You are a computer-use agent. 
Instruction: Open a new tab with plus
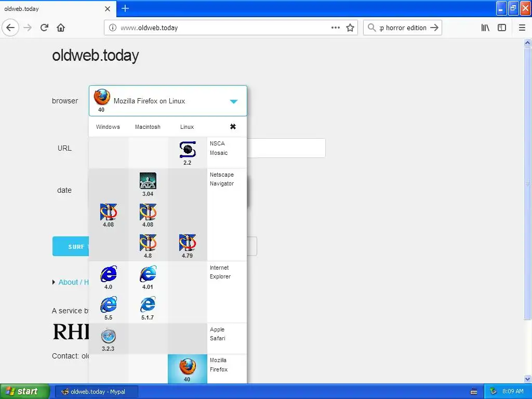click(125, 8)
